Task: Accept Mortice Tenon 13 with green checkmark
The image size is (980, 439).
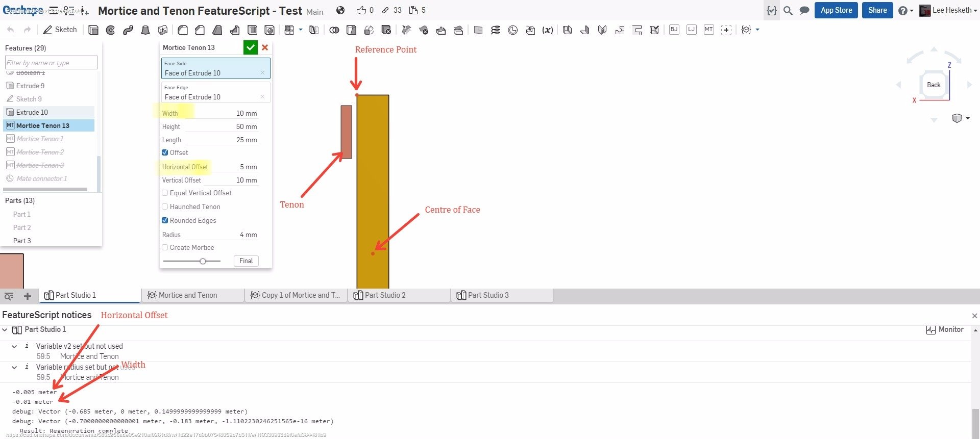Action: (251, 47)
